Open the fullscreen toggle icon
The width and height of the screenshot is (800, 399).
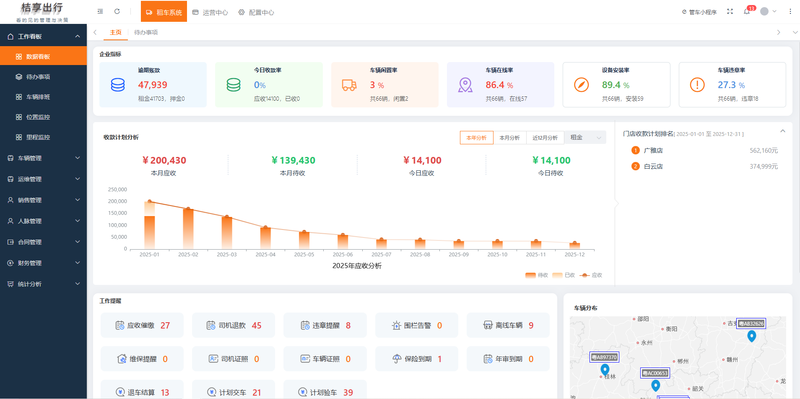coord(730,11)
